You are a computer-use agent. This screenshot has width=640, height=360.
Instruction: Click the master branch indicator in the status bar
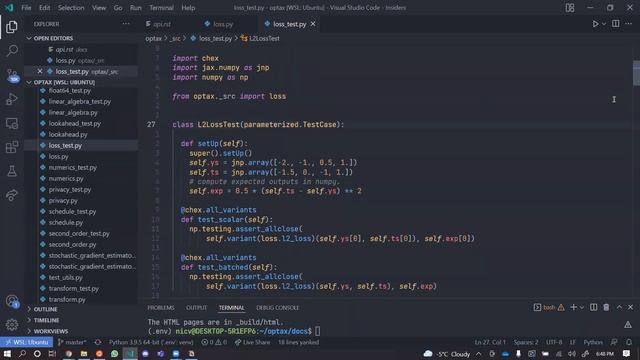coord(72,342)
